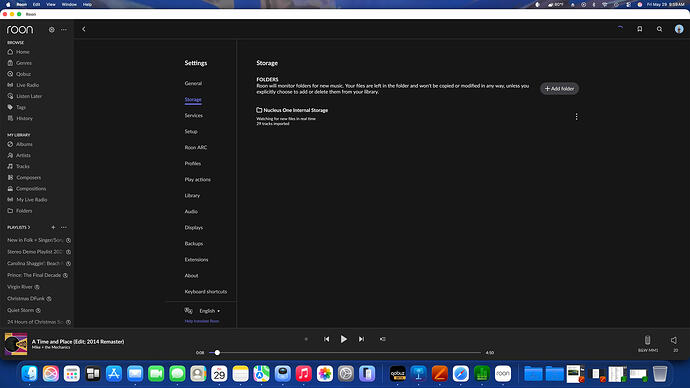Screen dimensions: 690x388
Task: Click Help translate Roon link
Action: [202, 321]
